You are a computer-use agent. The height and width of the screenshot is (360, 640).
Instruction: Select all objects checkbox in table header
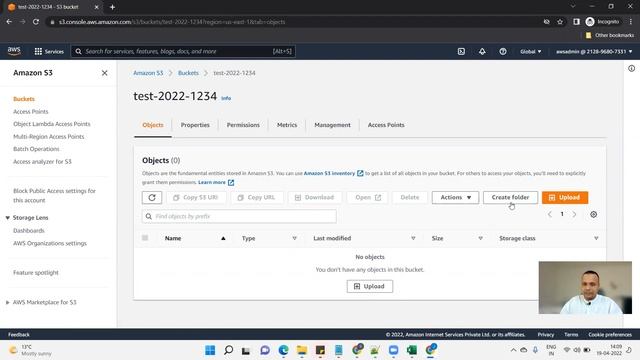[x=145, y=238]
